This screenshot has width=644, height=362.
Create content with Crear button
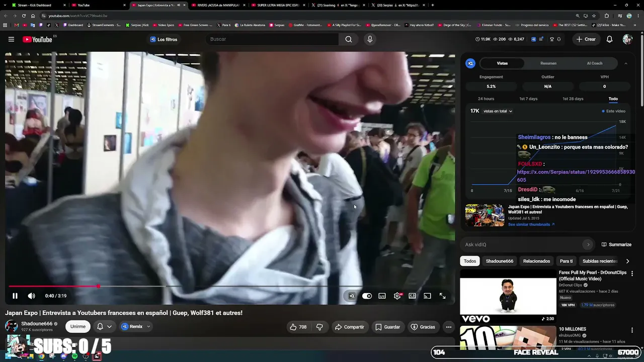pyautogui.click(x=586, y=39)
